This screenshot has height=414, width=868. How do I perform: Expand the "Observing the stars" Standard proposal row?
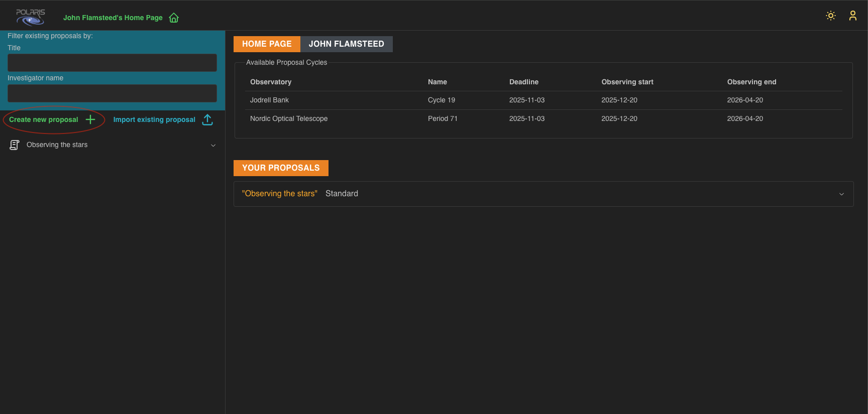841,194
